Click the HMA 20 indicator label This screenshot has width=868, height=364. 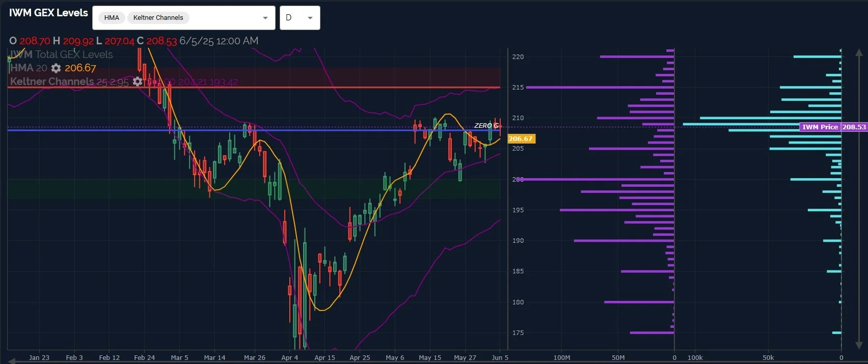click(29, 68)
